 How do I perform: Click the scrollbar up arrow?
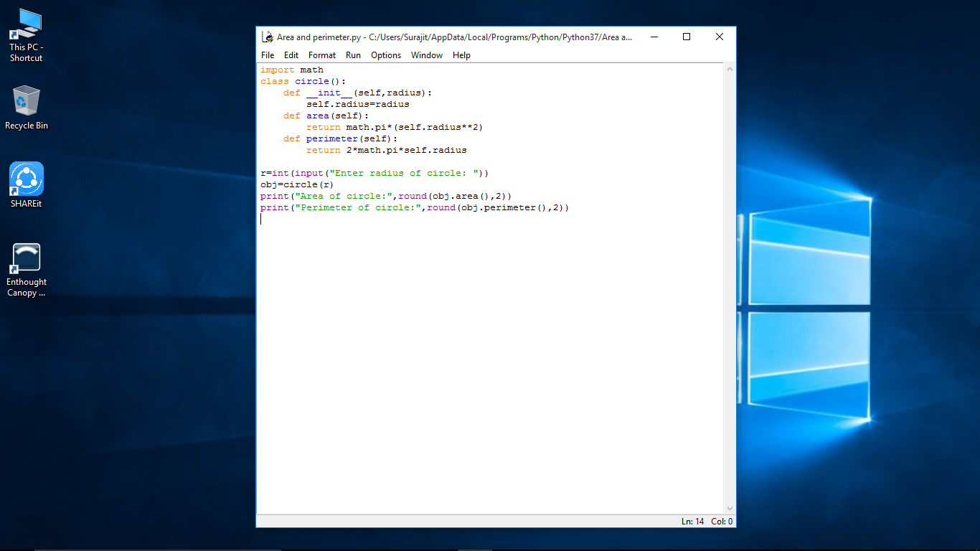point(730,67)
